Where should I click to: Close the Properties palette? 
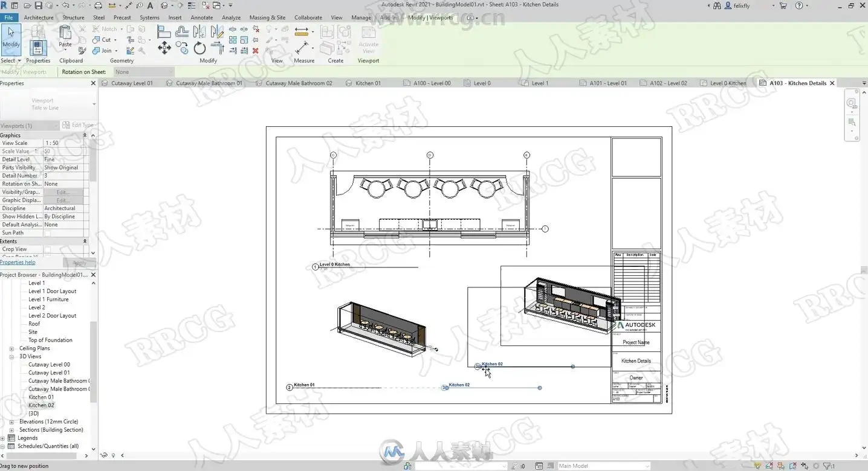coord(93,83)
